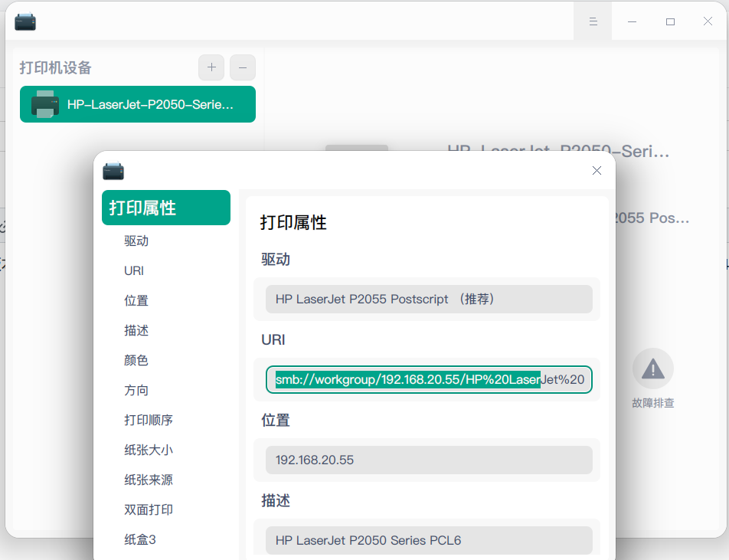Select 方向 from the sidebar
Screen dimensions: 729x560
click(136, 390)
